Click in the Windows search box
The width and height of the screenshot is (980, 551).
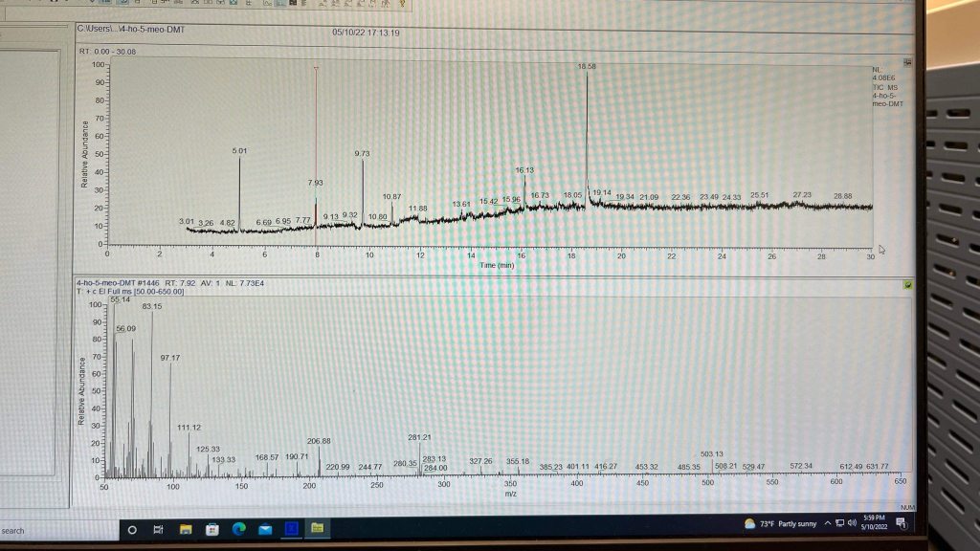(48, 530)
